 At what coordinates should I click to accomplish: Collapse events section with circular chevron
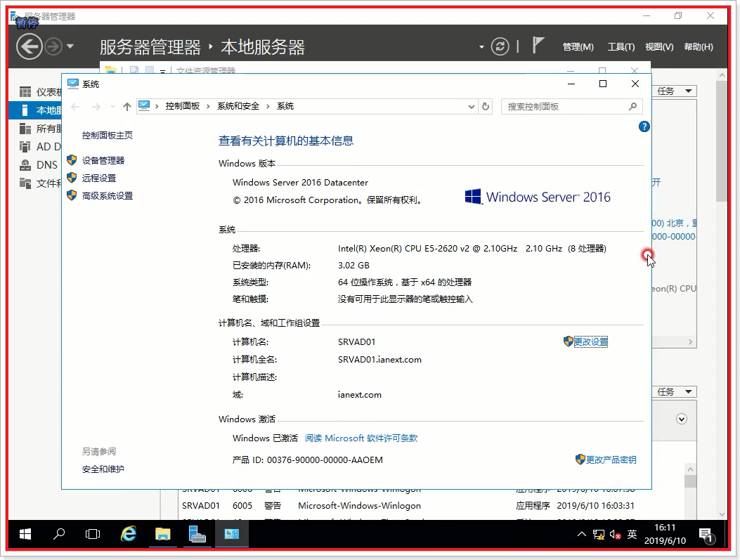(x=682, y=419)
